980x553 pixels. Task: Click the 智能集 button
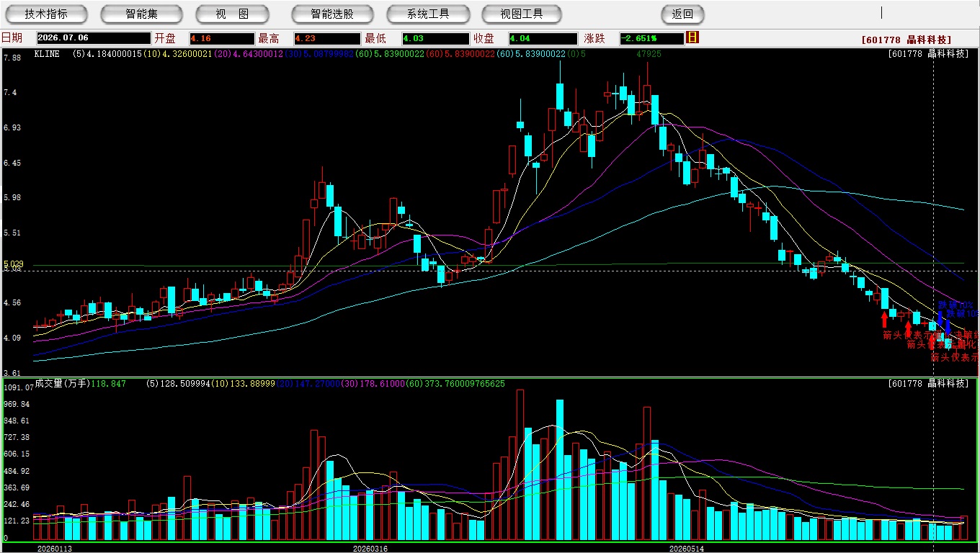141,14
